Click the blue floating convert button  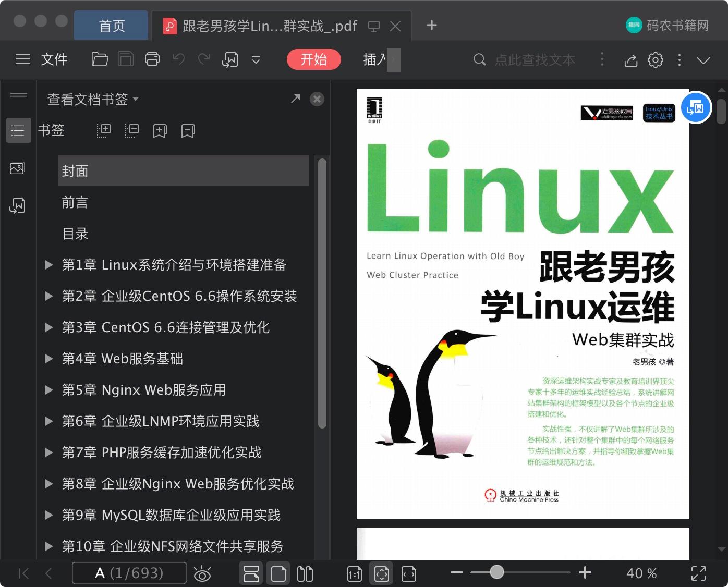[696, 107]
